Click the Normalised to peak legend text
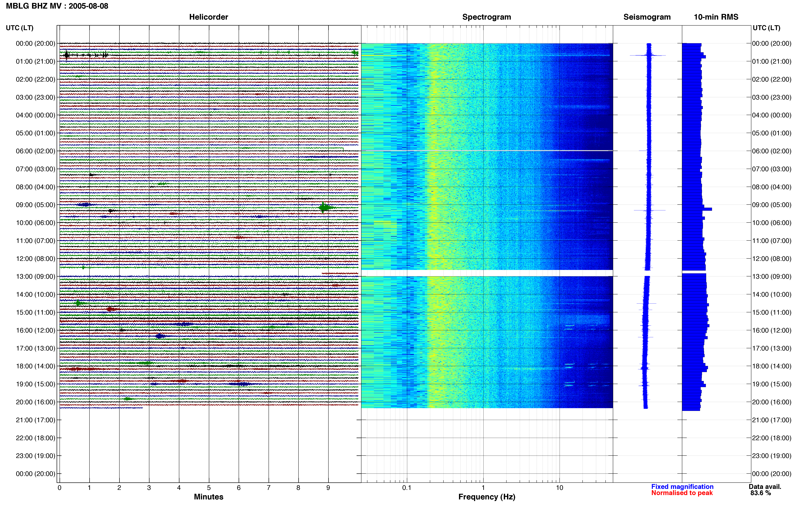Screen dimensions: 812x508 pos(682,493)
